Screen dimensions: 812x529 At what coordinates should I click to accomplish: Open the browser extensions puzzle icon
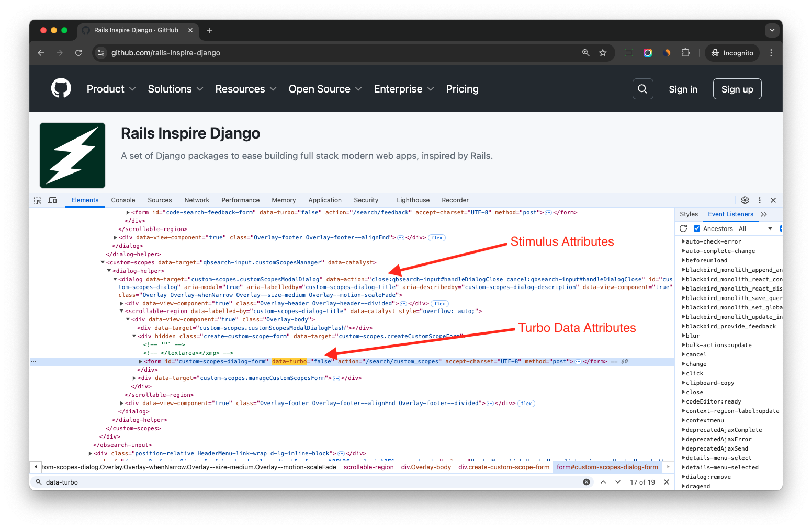point(685,53)
